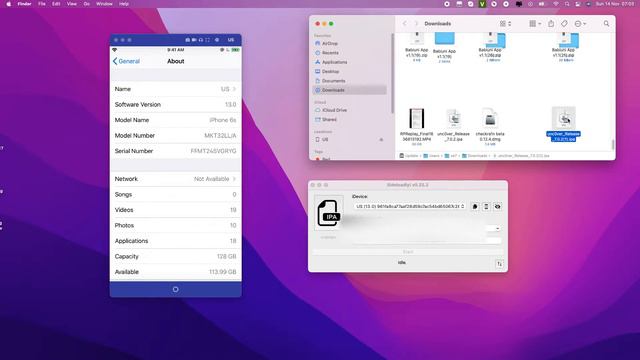Open the View menu

tap(71, 4)
